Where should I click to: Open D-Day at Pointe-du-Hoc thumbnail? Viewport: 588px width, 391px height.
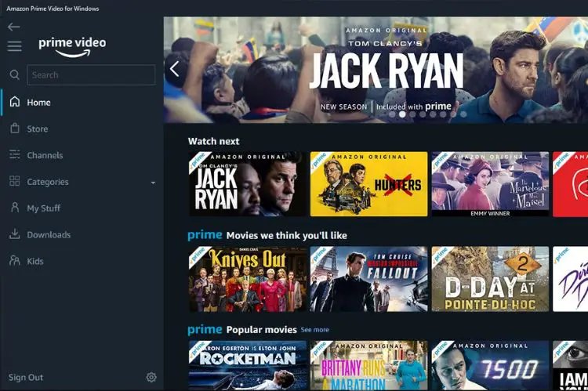490,279
